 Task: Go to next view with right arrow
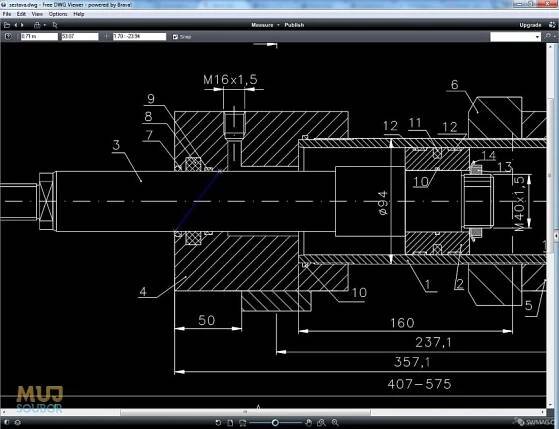pyautogui.click(x=22, y=25)
